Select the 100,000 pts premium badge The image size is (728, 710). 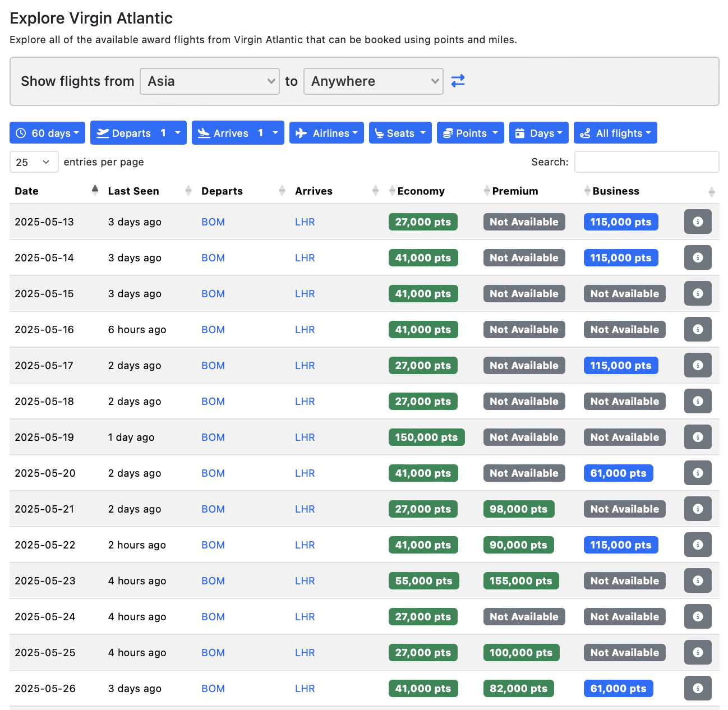[x=521, y=652]
